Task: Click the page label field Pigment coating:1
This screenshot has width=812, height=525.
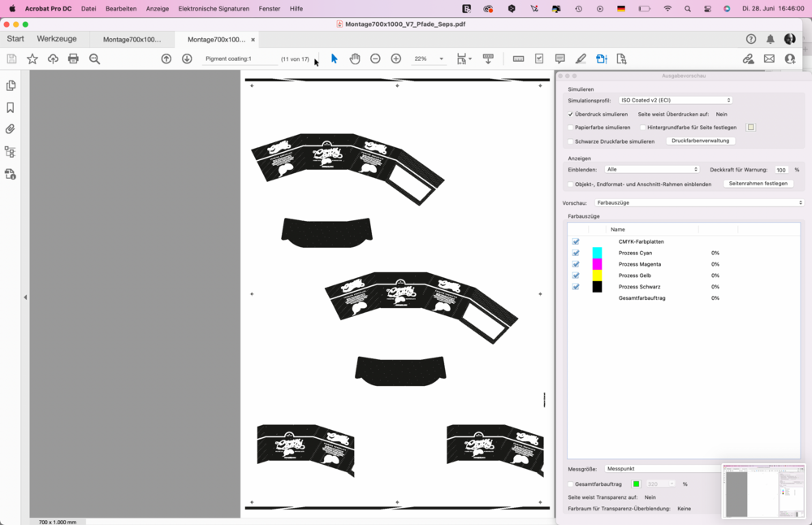Action: point(239,59)
